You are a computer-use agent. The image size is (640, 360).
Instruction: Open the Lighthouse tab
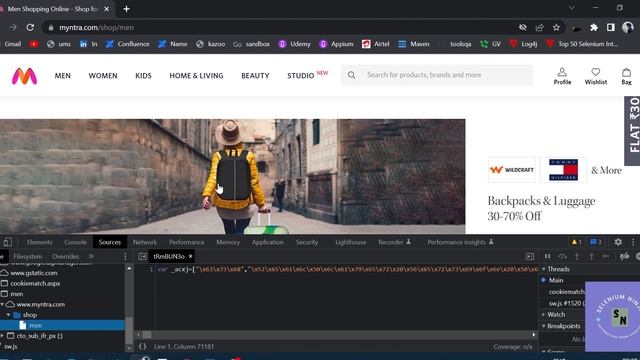(350, 242)
